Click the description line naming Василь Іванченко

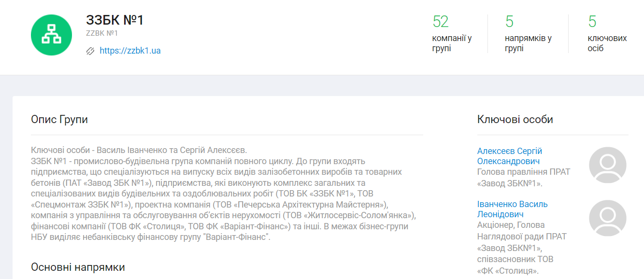click(x=139, y=150)
